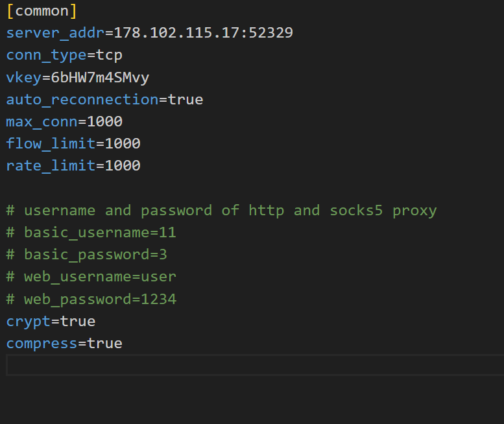504x424 pixels.
Task: Click the commented web_username=user line
Action: click(x=91, y=277)
